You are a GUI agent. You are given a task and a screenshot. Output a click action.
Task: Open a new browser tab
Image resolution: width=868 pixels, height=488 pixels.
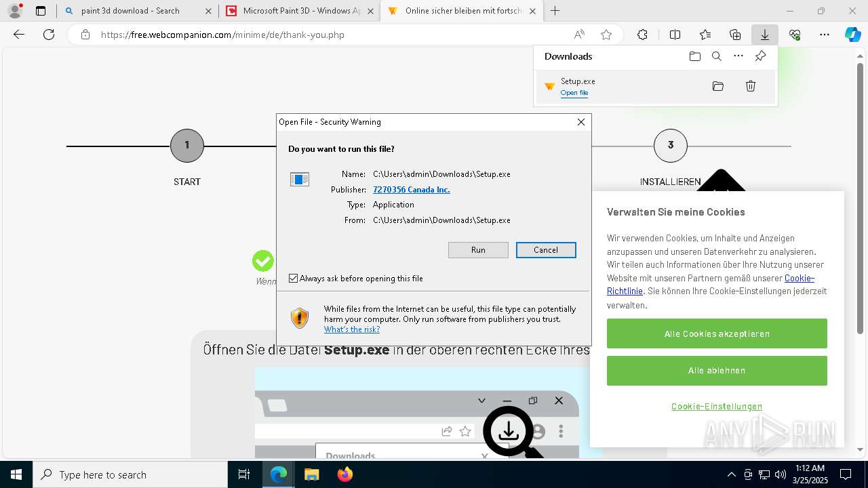coord(555,11)
